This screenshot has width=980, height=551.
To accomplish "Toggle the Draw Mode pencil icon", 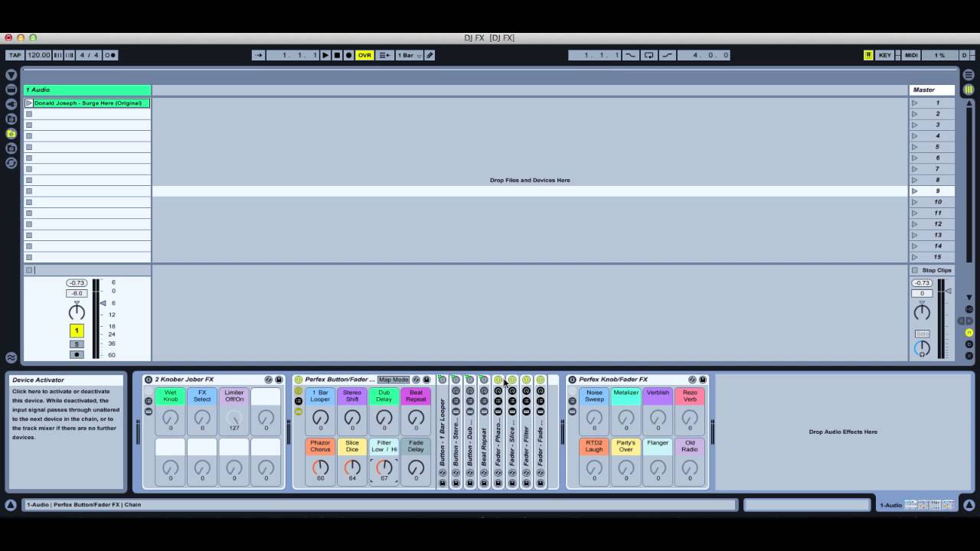I will (x=430, y=55).
